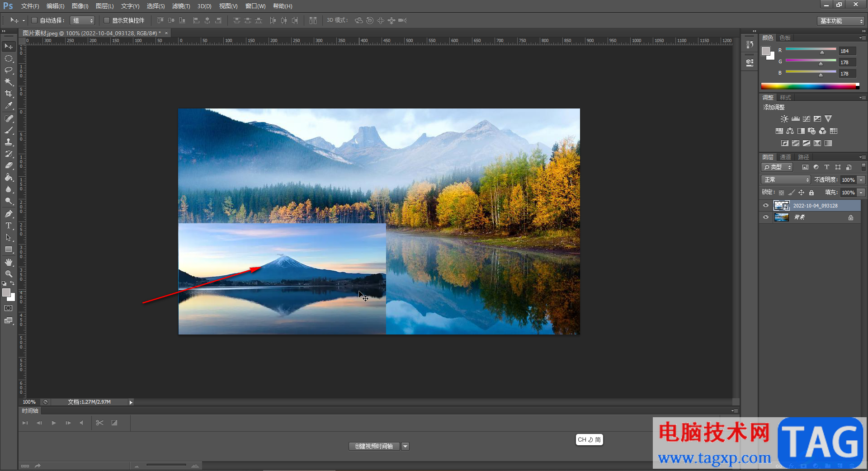Select the Crop tool

(9, 94)
